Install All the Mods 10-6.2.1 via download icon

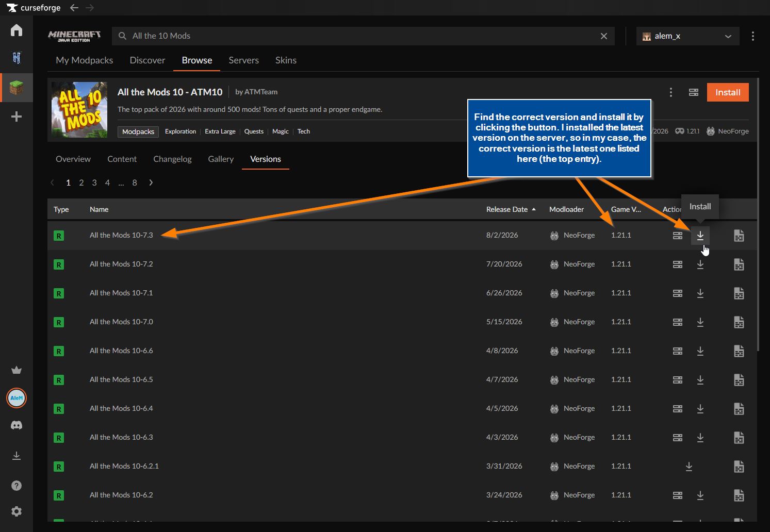coord(689,467)
